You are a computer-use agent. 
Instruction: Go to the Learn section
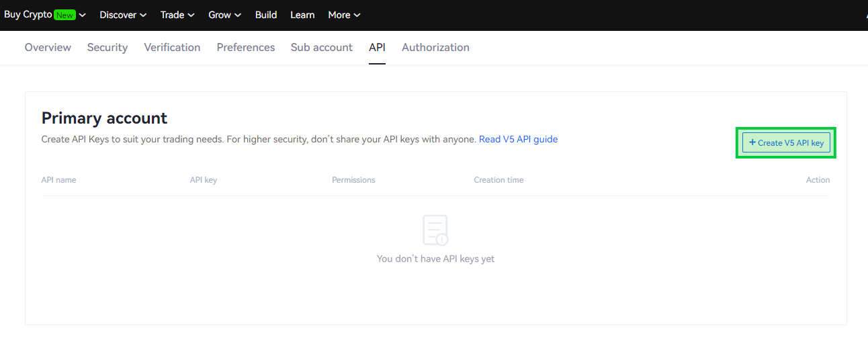click(x=302, y=15)
